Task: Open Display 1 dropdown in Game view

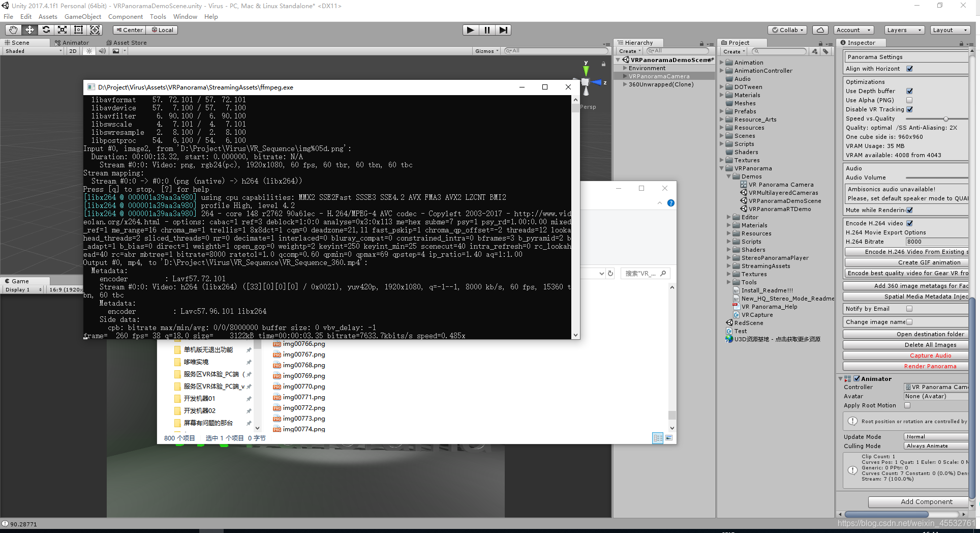Action: [23, 289]
